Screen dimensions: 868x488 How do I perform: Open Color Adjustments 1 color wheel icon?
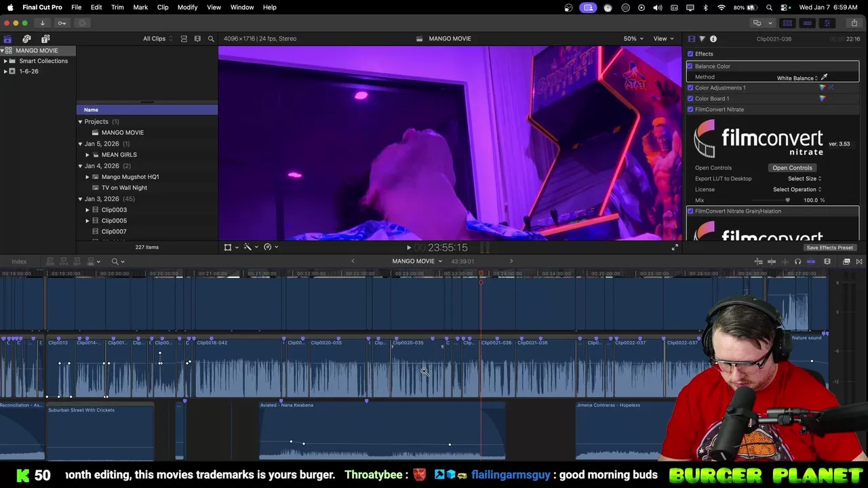823,88
